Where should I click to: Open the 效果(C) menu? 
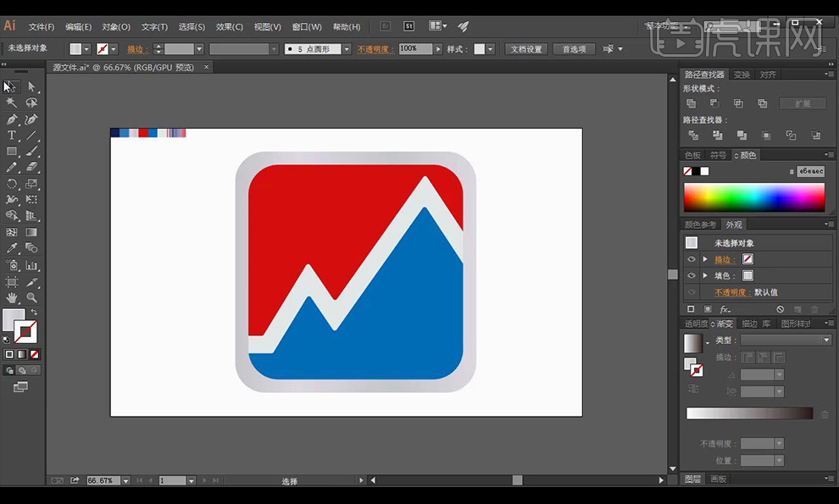229,27
